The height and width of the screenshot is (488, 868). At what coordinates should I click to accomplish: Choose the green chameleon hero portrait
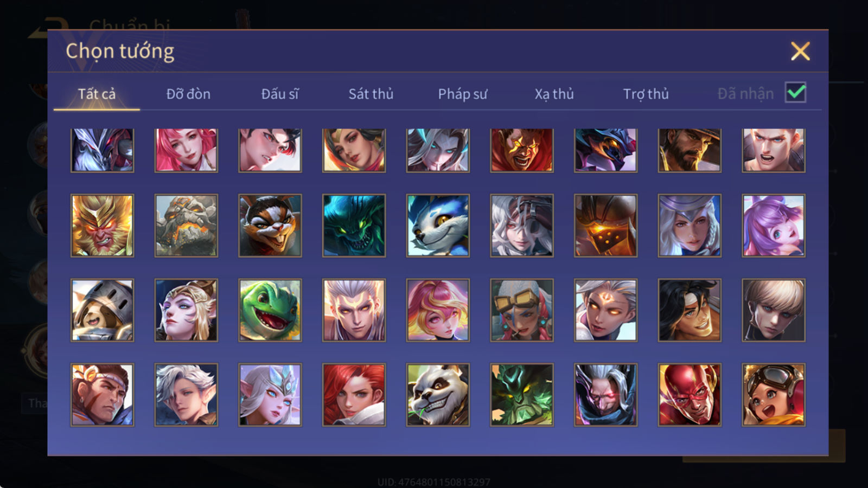click(x=270, y=310)
